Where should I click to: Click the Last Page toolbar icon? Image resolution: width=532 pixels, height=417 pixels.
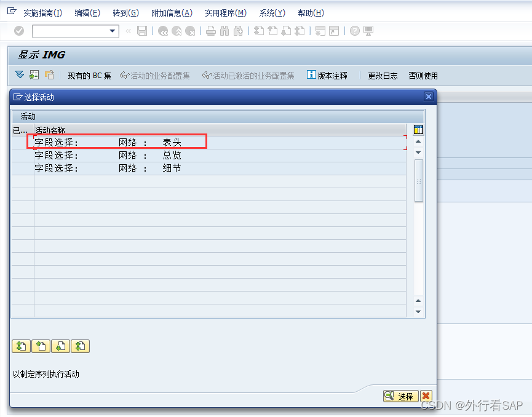point(300,31)
